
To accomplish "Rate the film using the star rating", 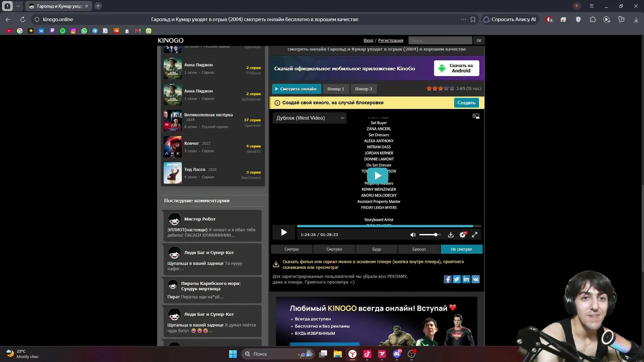I will point(440,88).
